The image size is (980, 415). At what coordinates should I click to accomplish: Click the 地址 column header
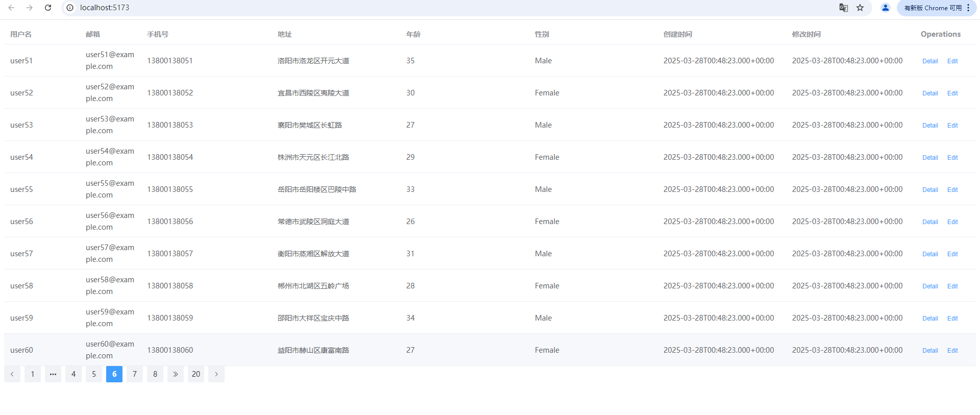coord(285,34)
